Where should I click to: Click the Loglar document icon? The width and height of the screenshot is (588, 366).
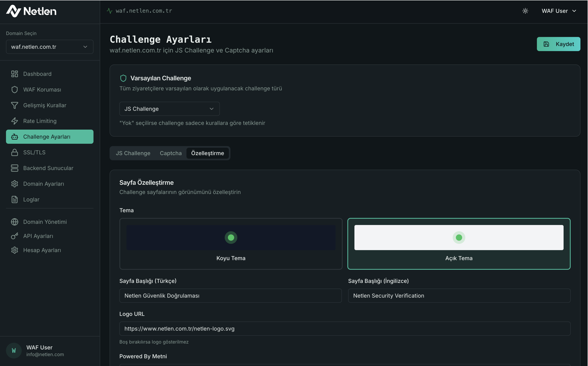(15, 200)
